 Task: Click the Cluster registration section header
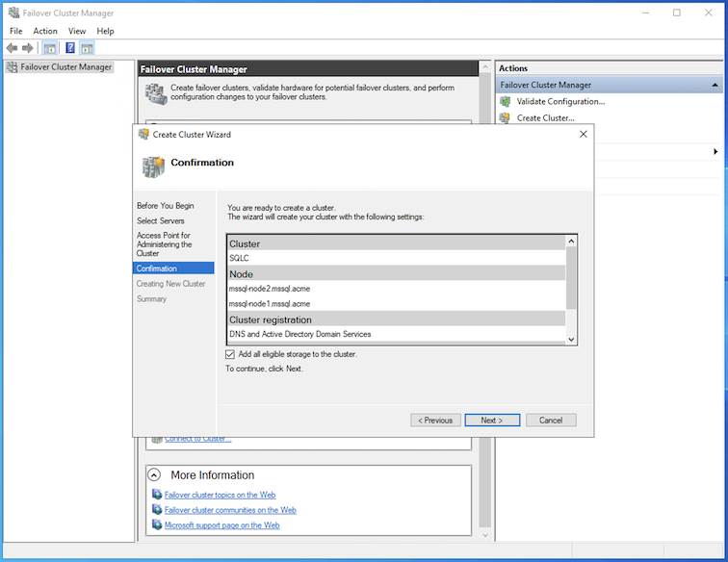pyautogui.click(x=397, y=319)
